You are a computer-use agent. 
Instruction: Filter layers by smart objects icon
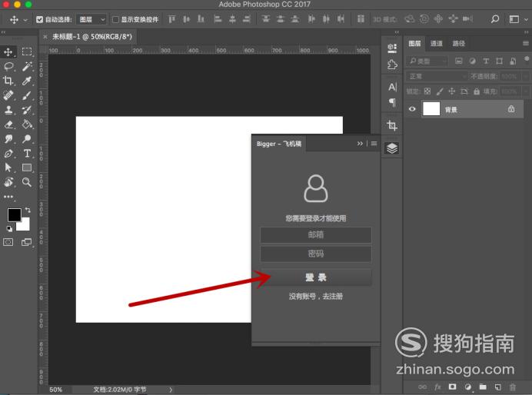coord(513,61)
